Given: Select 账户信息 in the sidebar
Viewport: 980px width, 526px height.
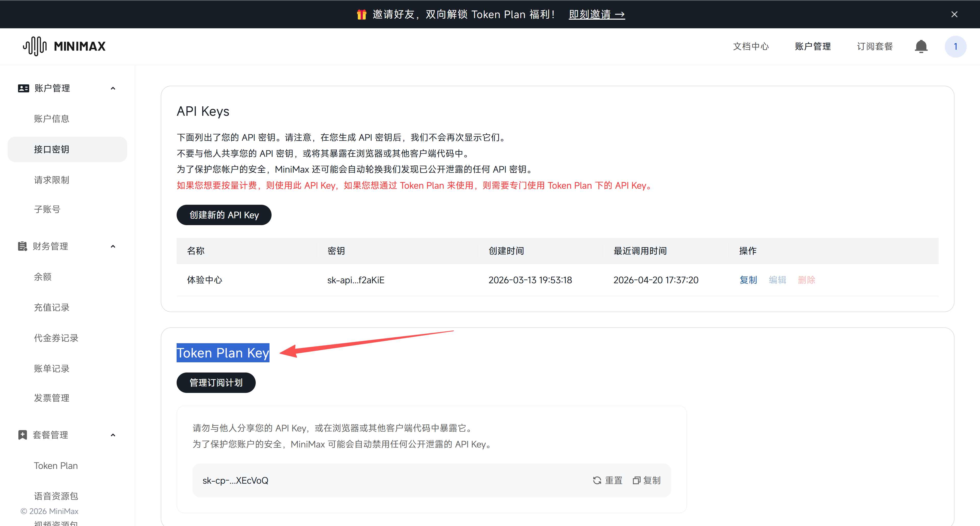Looking at the screenshot, I should (x=51, y=119).
